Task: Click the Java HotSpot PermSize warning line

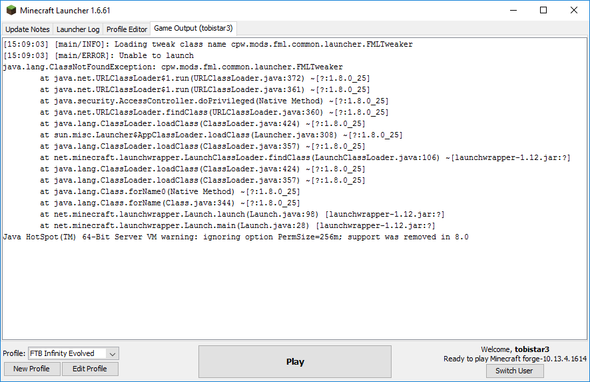Action: tap(236, 237)
